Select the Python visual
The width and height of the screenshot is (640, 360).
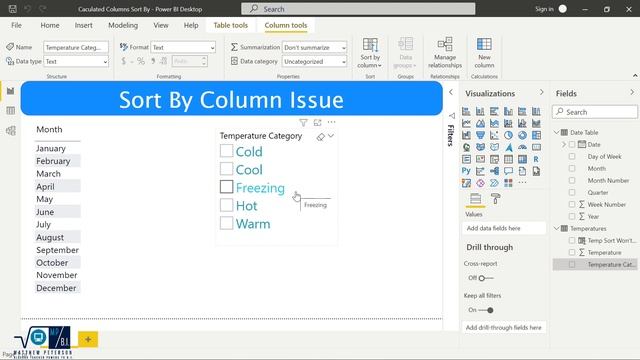466,171
